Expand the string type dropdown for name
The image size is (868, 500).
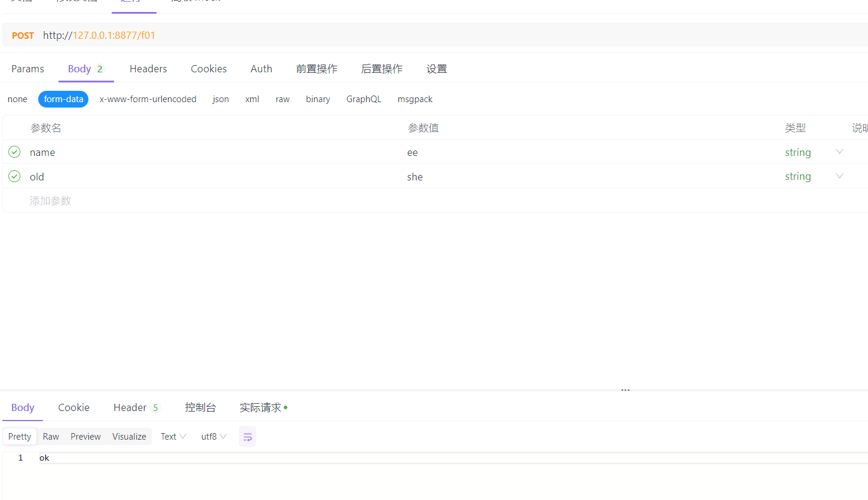point(839,152)
